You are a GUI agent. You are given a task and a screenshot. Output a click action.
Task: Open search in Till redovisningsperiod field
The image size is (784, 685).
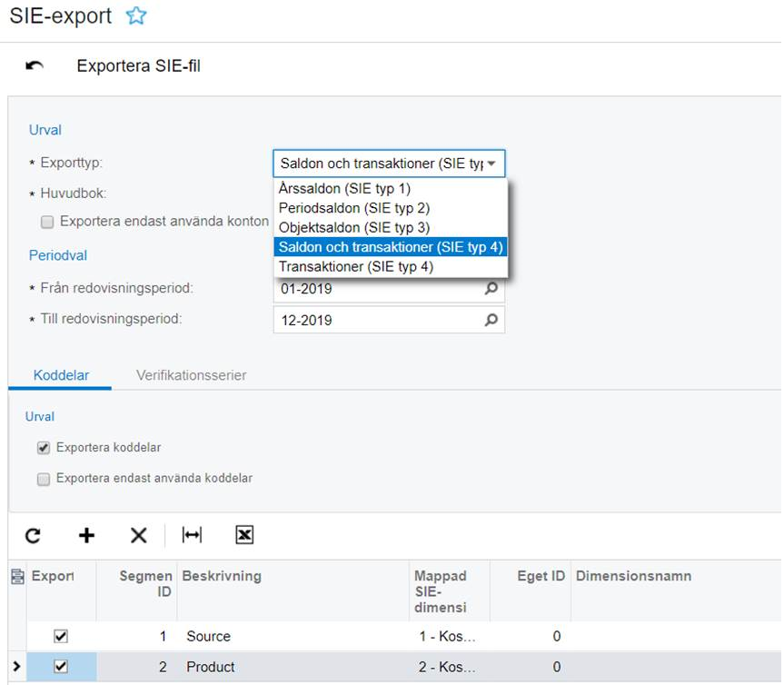pyautogui.click(x=491, y=320)
